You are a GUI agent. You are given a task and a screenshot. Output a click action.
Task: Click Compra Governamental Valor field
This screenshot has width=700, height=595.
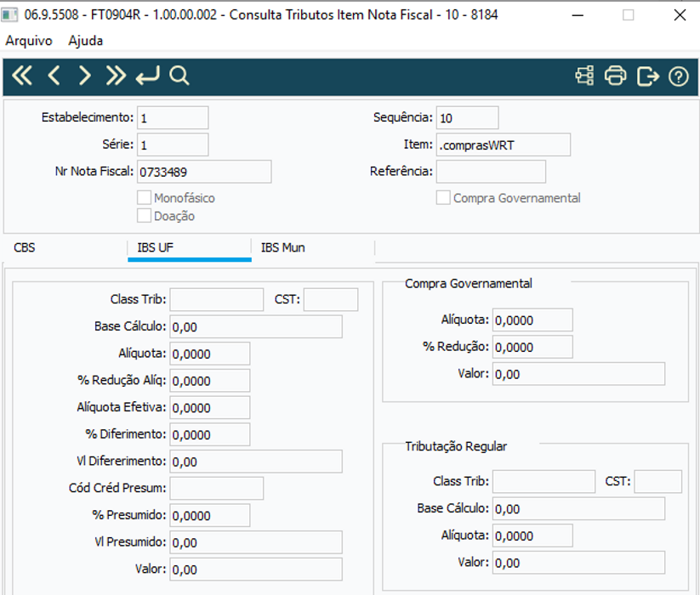578,374
